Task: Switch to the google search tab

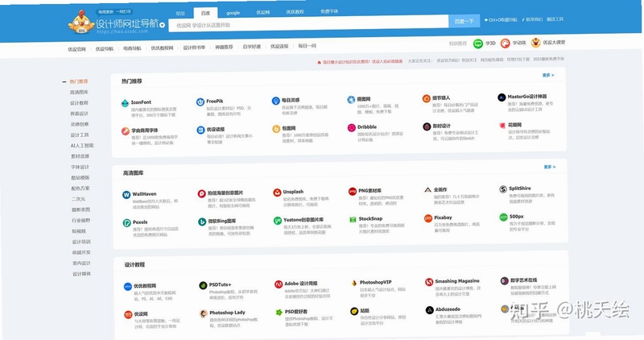Action: [x=233, y=13]
